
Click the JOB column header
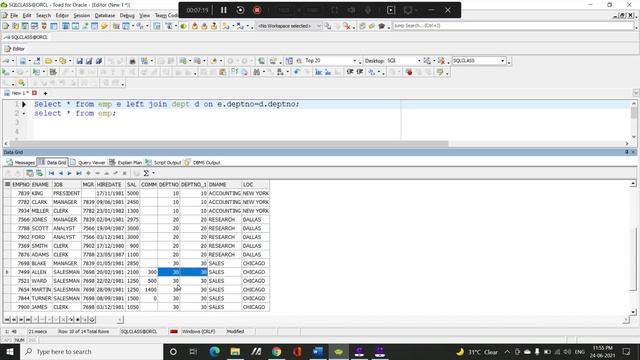[67, 184]
